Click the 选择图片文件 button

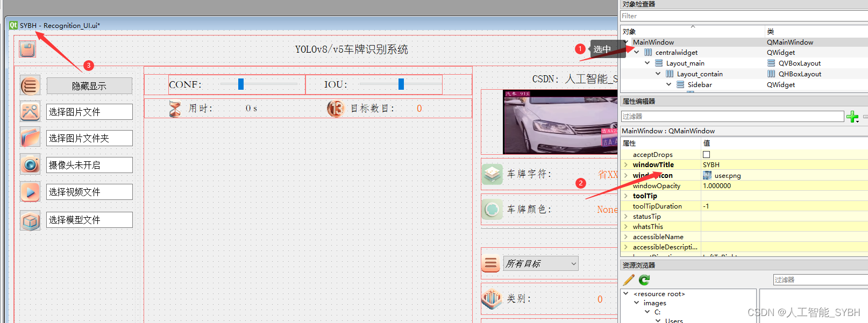coord(89,112)
